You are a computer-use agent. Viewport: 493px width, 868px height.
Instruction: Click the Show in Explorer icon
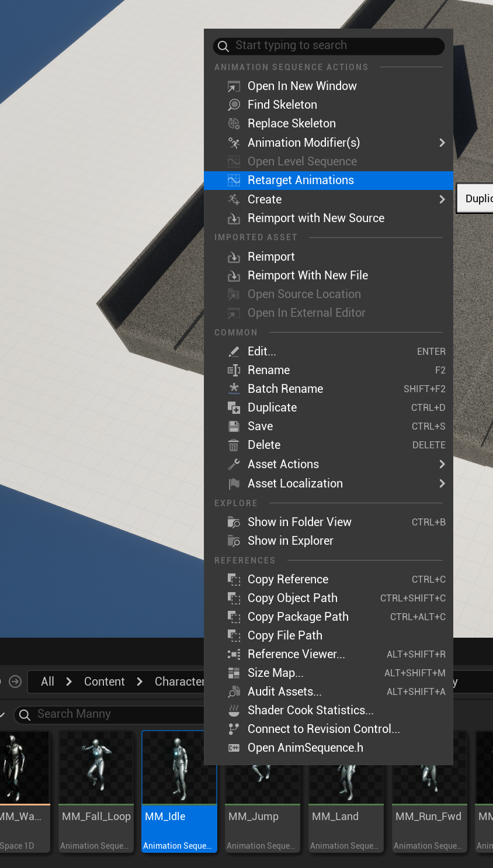point(234,541)
